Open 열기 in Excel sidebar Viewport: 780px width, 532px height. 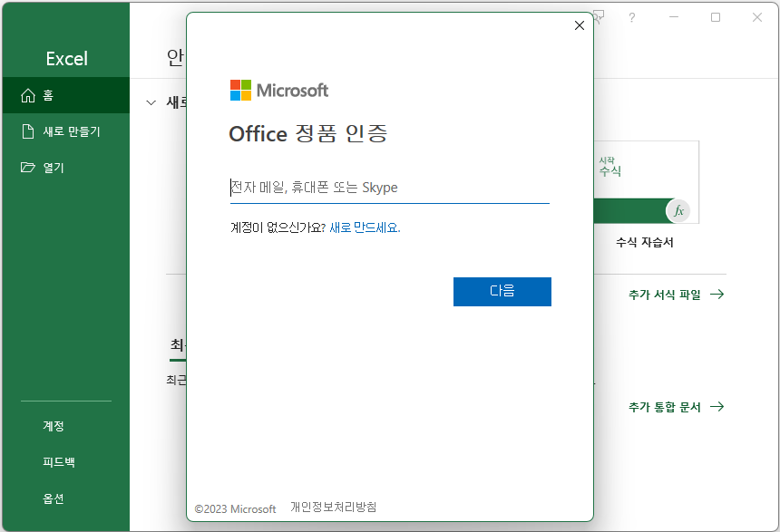point(65,168)
